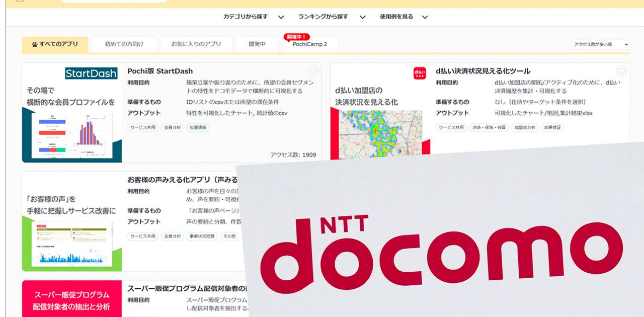Click 可視化したチャート/地図,集計結果xlsx text
The width and height of the screenshot is (644, 317).
543,113
